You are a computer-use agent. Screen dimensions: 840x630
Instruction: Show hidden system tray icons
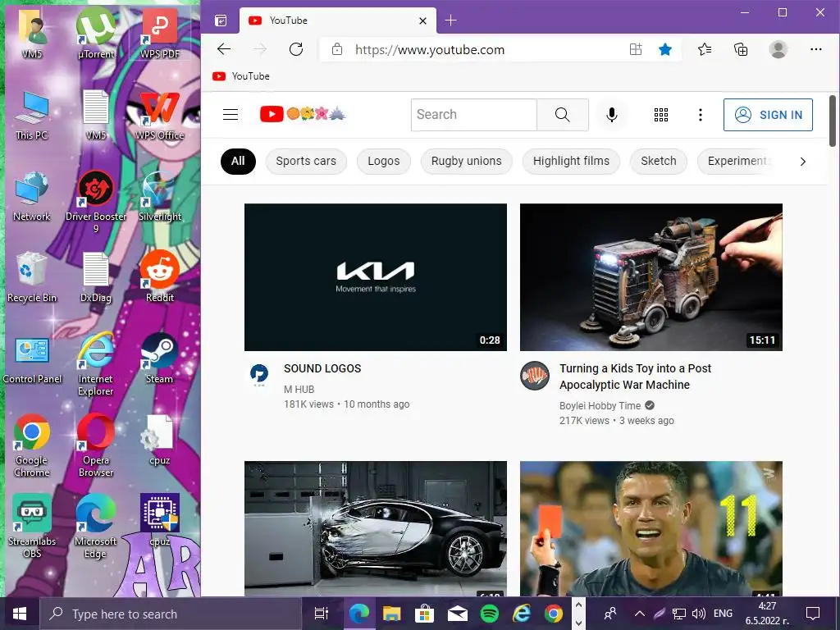pyautogui.click(x=639, y=614)
